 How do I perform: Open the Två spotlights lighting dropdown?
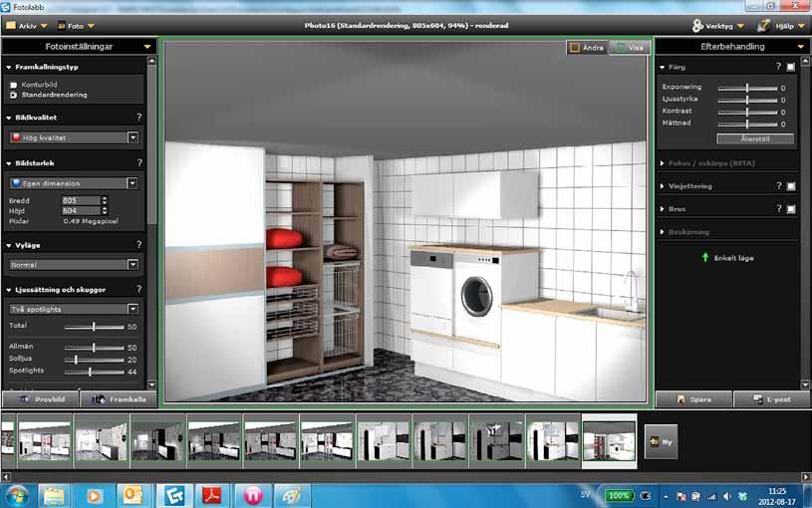pyautogui.click(x=74, y=309)
